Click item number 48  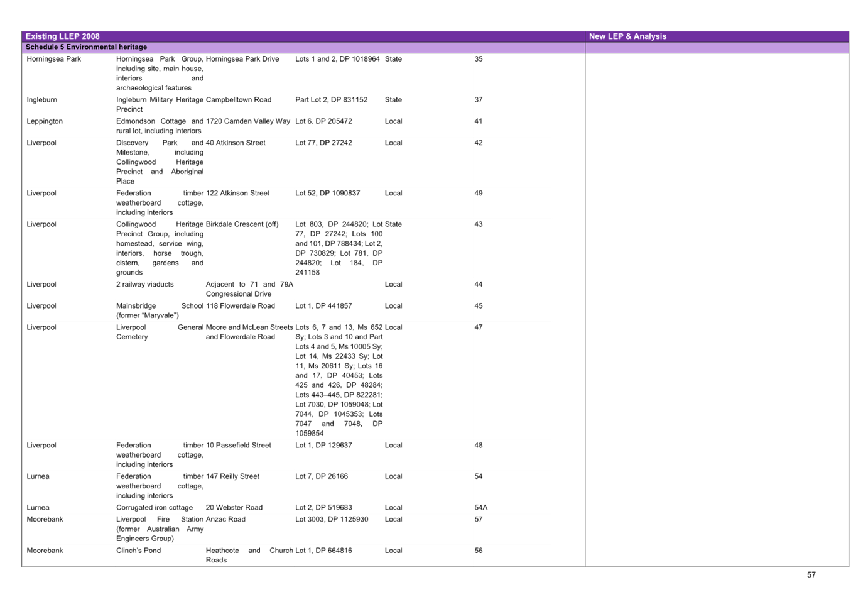click(x=479, y=446)
